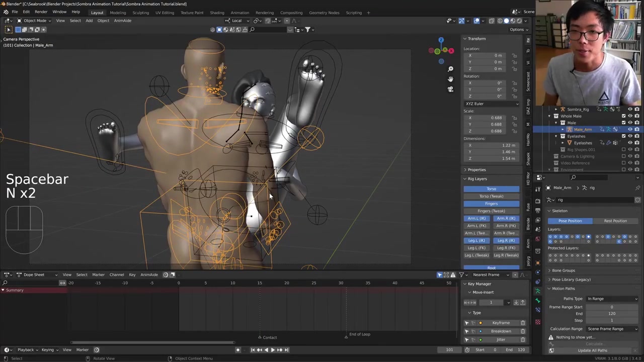The height and width of the screenshot is (362, 644).
Task: Hide Male_Arm using its eye icon
Action: 630,129
